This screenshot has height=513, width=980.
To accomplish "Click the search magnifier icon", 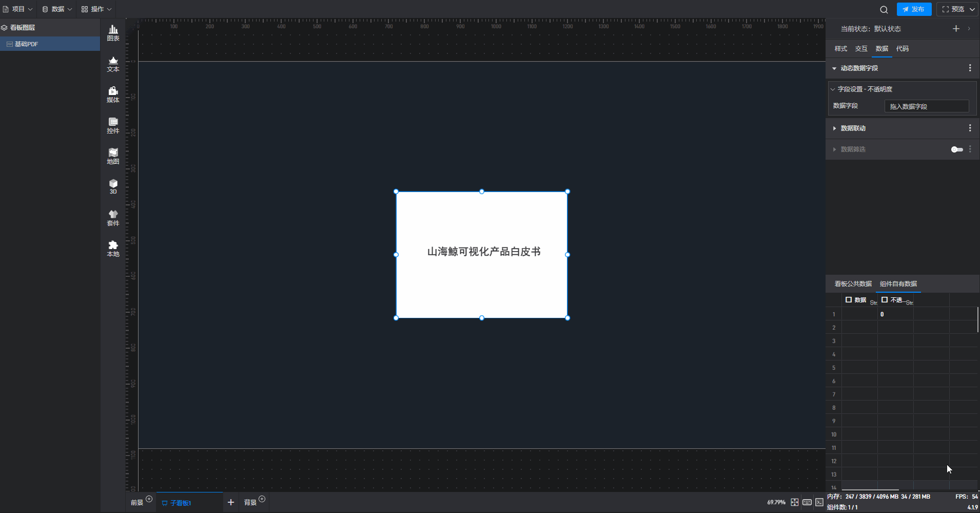I will point(884,9).
